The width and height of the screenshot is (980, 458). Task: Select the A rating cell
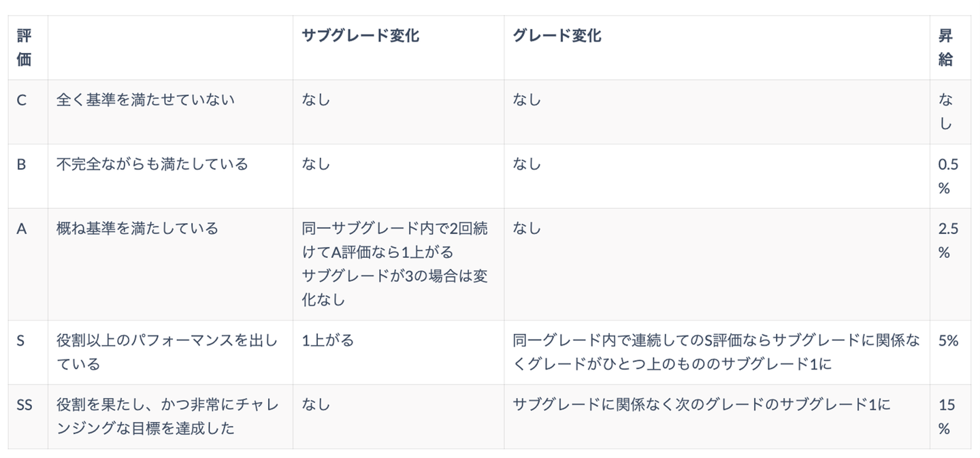22,229
